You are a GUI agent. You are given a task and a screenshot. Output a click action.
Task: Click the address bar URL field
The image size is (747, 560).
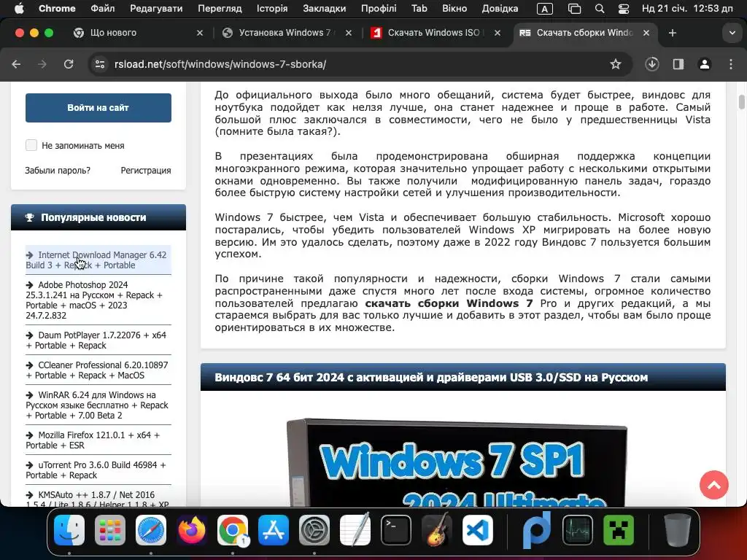pyautogui.click(x=362, y=64)
